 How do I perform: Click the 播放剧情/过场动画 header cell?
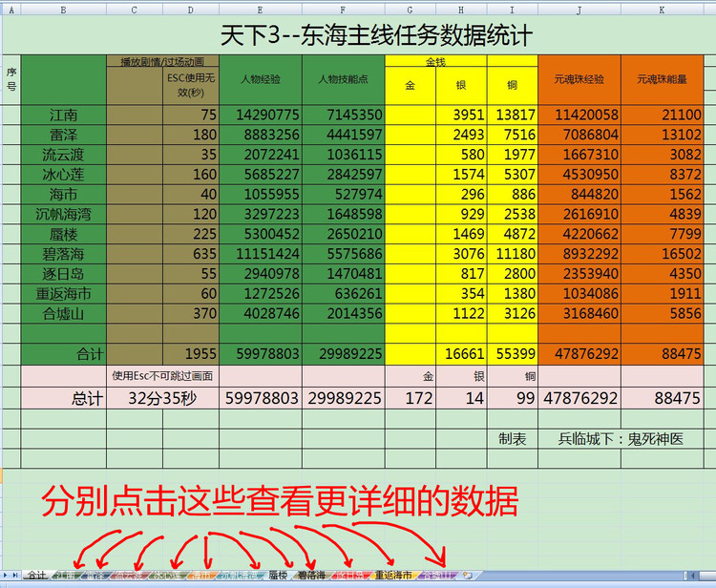tap(162, 61)
